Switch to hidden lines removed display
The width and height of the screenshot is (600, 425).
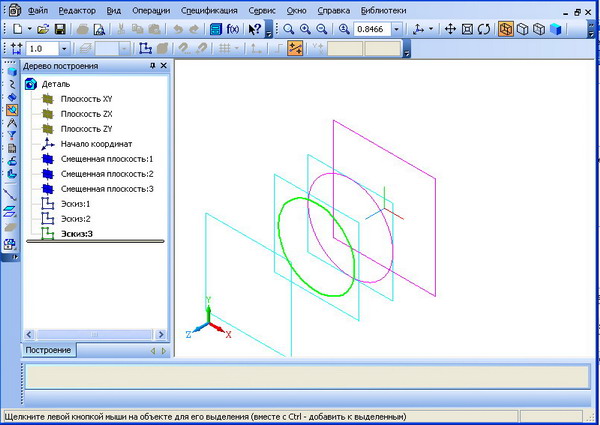point(522,29)
